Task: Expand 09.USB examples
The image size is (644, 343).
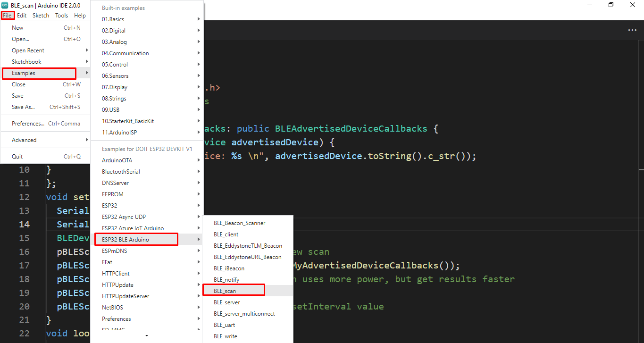Action: 147,110
